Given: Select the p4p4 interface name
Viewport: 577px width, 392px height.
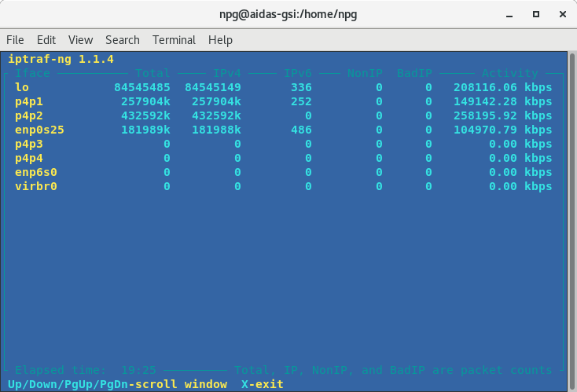Looking at the screenshot, I should coord(29,158).
